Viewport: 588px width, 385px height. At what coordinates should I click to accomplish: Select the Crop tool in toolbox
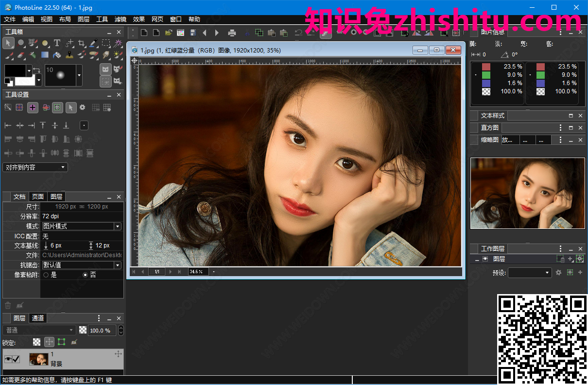(x=82, y=43)
